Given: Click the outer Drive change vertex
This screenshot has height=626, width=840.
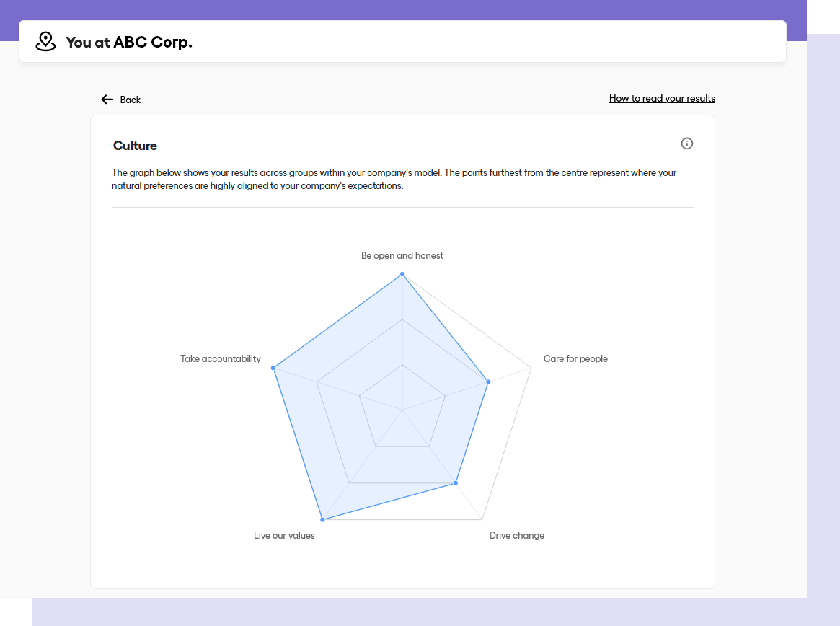Looking at the screenshot, I should point(482,519).
